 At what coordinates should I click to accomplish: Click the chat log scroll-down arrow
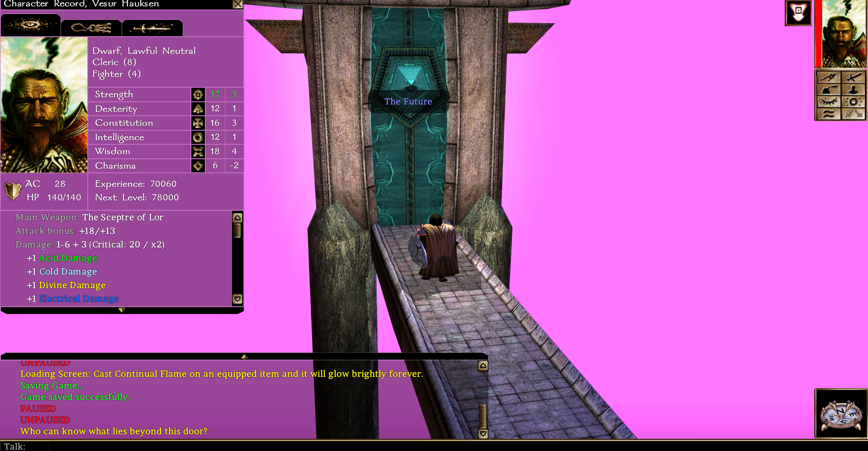pos(483,433)
